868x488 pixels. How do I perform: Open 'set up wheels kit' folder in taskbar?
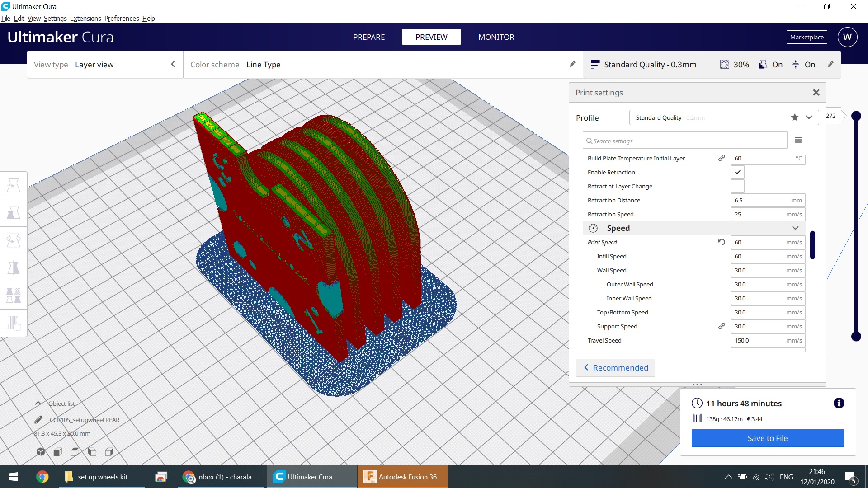point(102,477)
